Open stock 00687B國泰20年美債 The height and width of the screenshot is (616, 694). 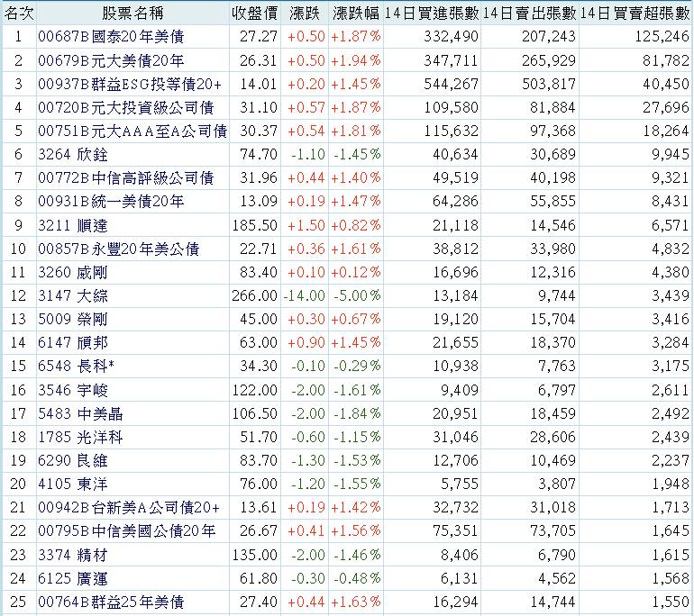point(111,36)
